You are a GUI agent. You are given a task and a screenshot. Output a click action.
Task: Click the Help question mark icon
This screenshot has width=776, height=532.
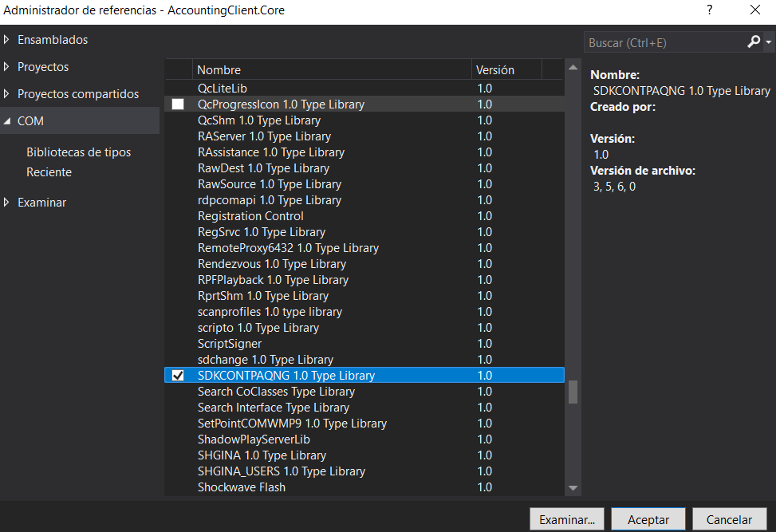[710, 10]
